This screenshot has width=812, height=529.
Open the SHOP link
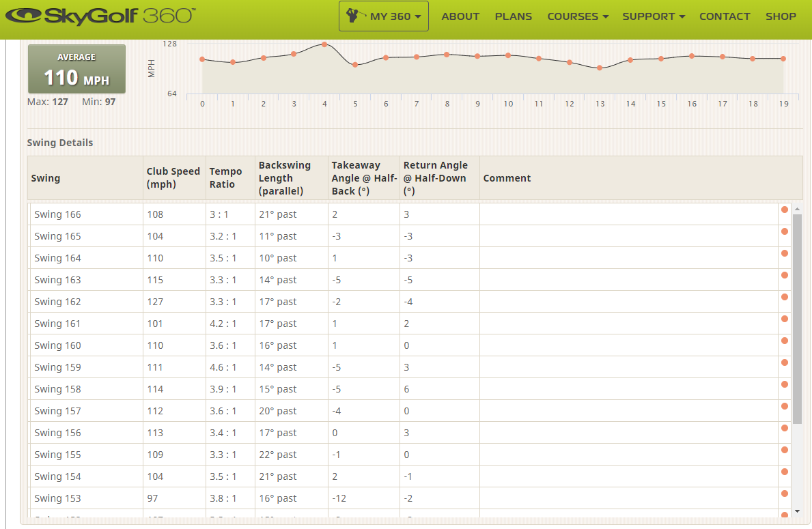pyautogui.click(x=781, y=16)
